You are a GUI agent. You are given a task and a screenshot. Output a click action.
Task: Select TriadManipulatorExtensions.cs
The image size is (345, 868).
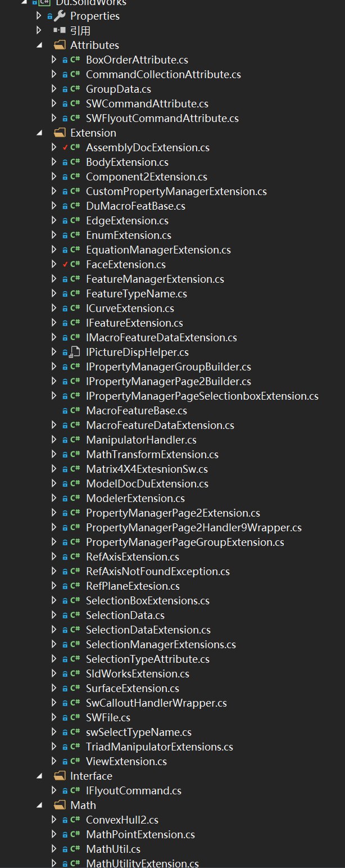coord(160,747)
